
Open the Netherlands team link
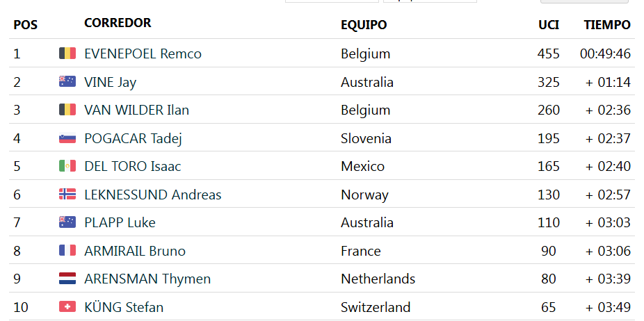(378, 279)
